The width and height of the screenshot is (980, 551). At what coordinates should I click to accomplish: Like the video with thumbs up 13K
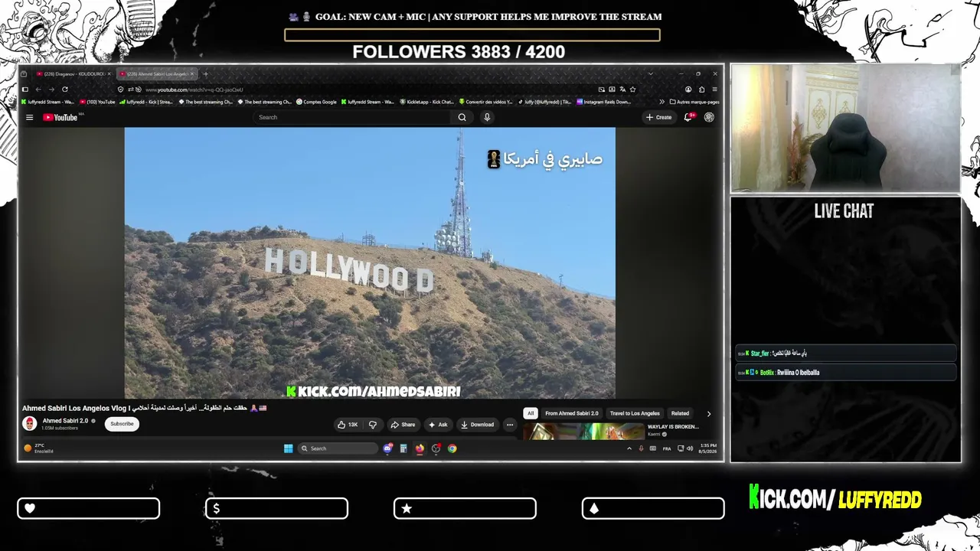(x=348, y=425)
